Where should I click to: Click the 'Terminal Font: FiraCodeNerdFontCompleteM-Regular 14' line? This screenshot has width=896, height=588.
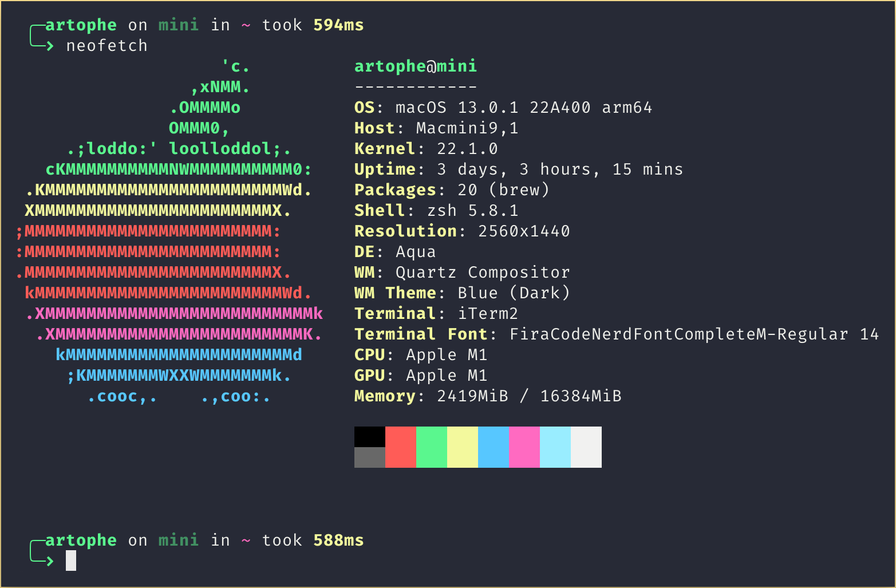point(617,334)
